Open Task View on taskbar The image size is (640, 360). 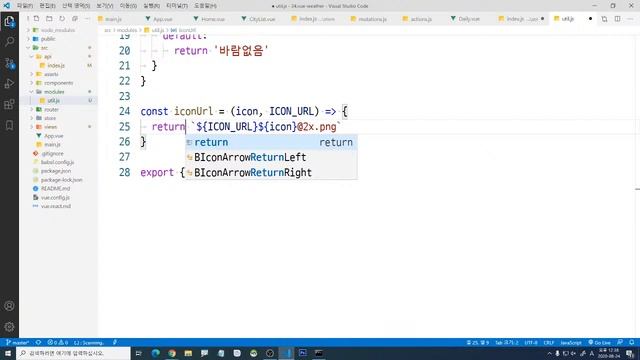pyautogui.click(x=138, y=353)
